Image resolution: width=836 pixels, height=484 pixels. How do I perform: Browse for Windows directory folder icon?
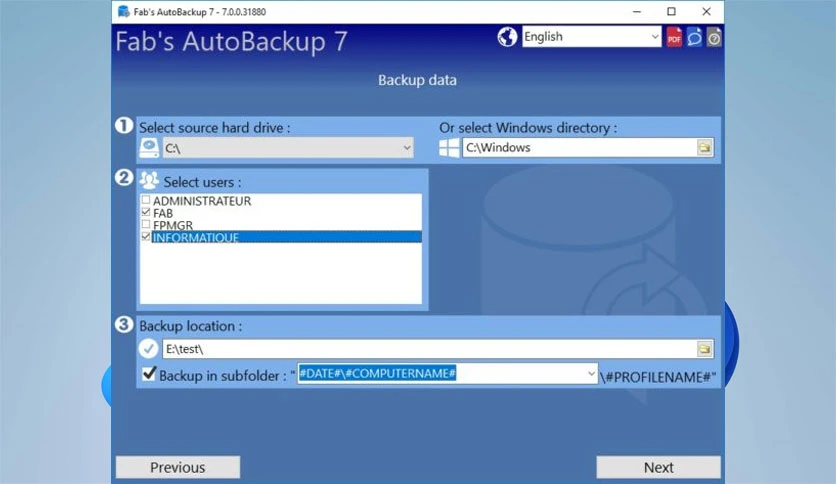pyautogui.click(x=704, y=148)
